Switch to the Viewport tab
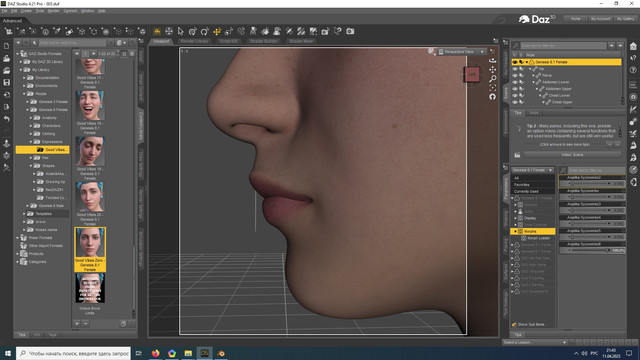640x360 pixels. pos(161,41)
